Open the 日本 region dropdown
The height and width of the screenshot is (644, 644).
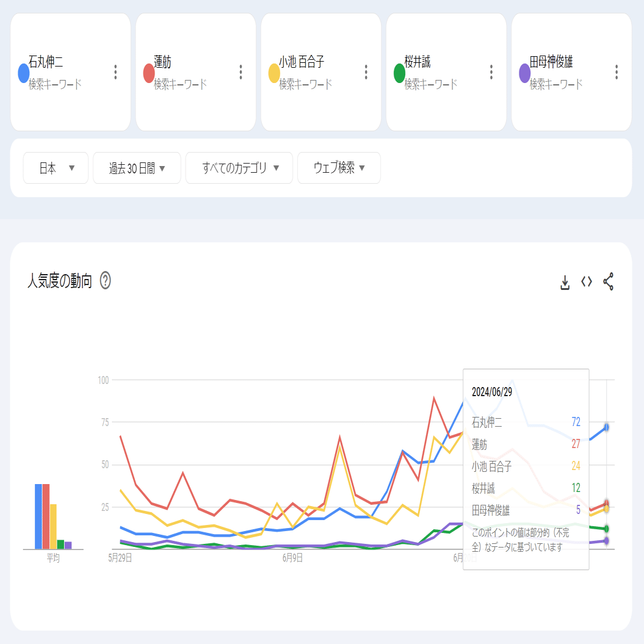tap(56, 167)
